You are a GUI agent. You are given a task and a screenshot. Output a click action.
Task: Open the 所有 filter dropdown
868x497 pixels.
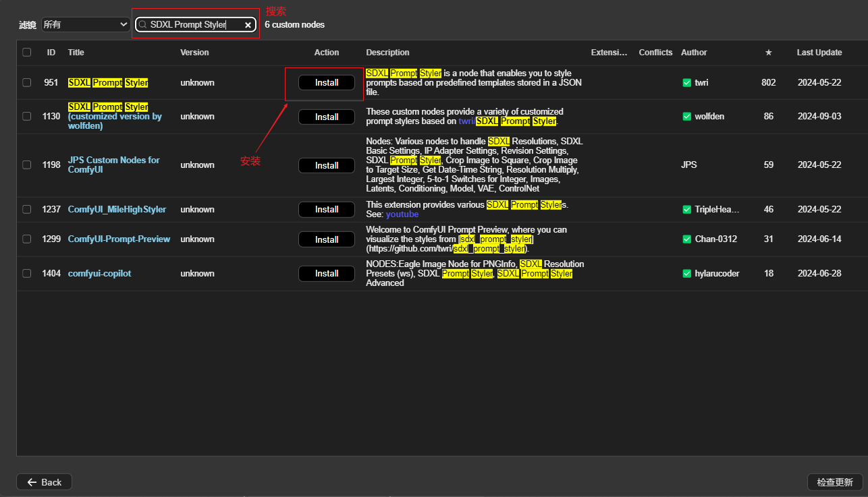coord(86,24)
